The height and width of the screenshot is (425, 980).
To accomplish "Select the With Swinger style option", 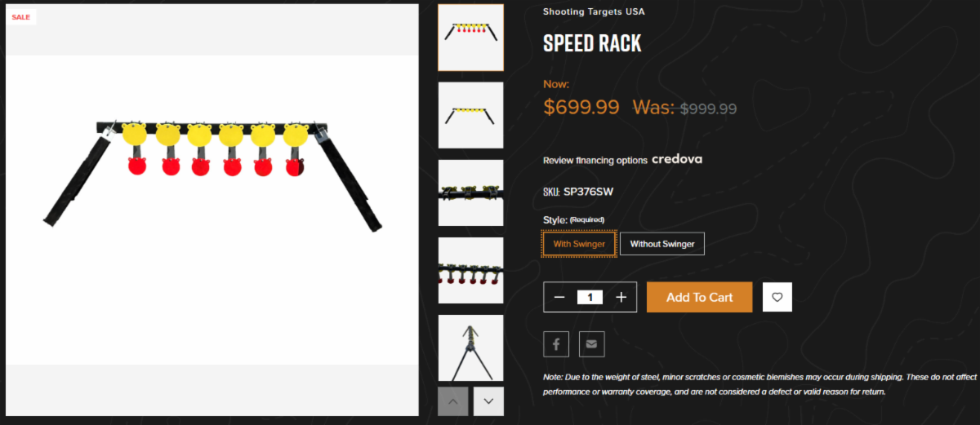I will click(x=579, y=244).
